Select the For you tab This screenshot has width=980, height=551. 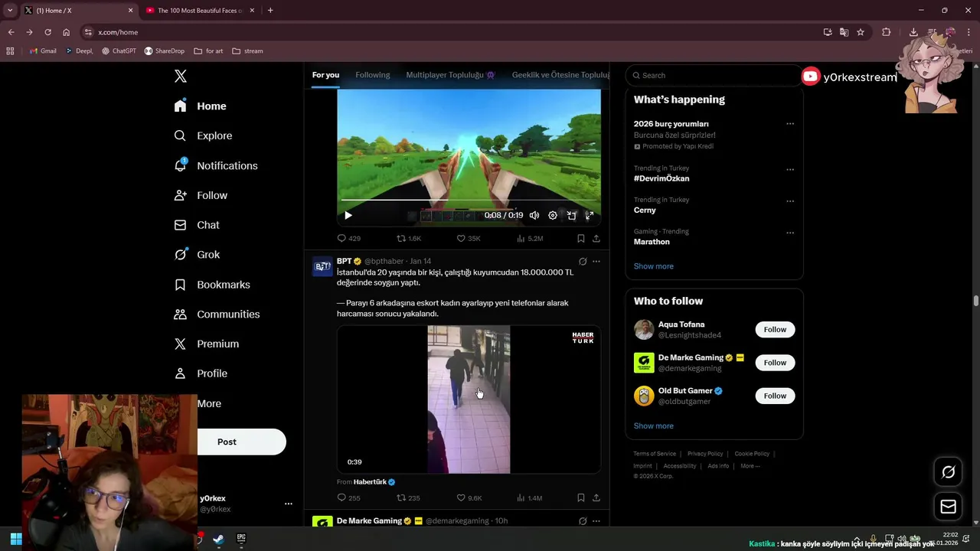pos(325,75)
